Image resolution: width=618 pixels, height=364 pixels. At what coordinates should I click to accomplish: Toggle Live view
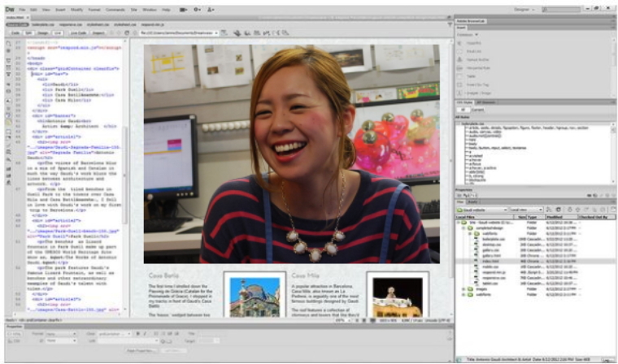click(x=58, y=33)
